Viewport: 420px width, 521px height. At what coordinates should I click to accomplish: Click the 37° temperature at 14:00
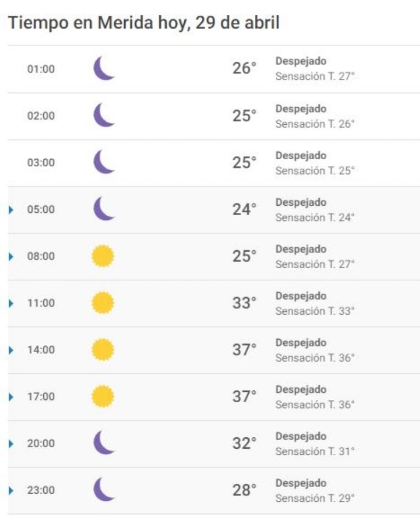(244, 350)
